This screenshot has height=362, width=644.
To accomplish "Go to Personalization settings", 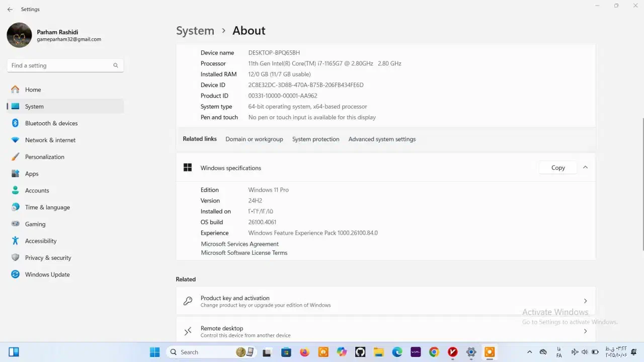I will pos(44,157).
